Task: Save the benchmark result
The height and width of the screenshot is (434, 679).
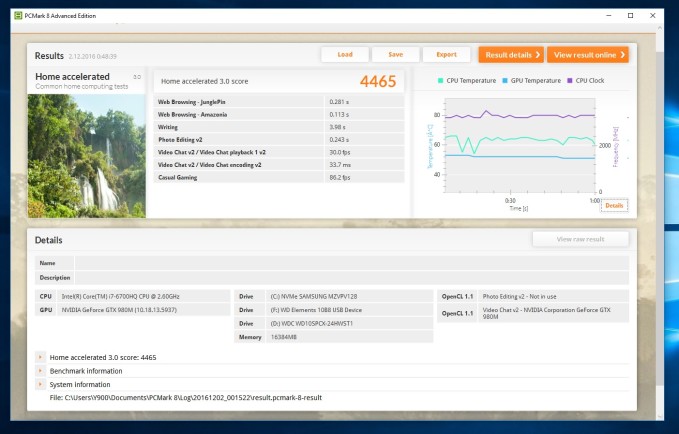Action: coord(395,55)
